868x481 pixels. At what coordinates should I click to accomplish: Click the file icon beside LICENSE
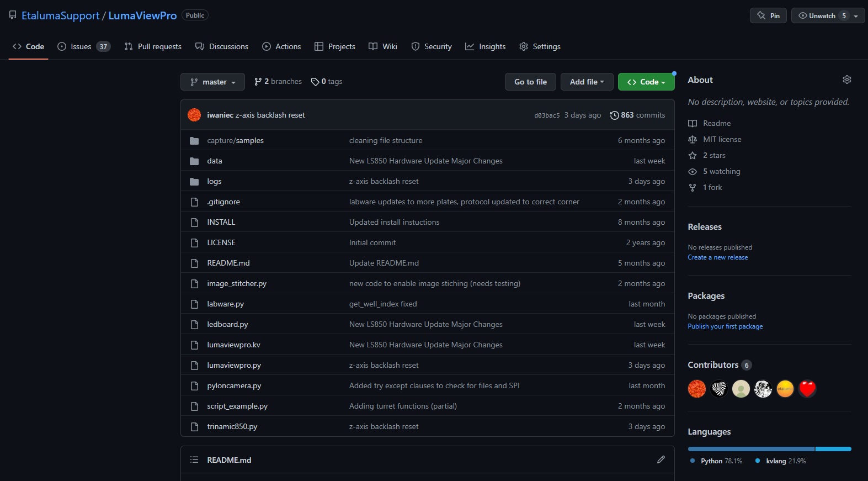pyautogui.click(x=194, y=243)
